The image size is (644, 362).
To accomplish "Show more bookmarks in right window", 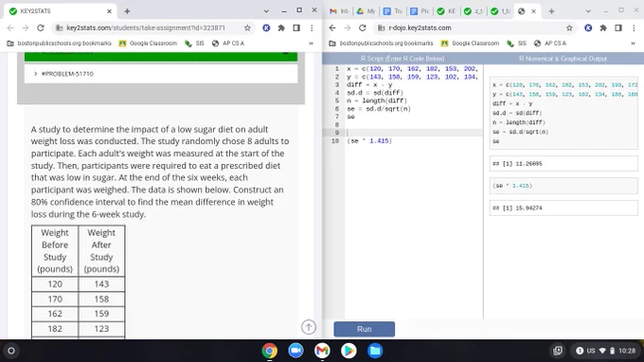I will (x=633, y=44).
